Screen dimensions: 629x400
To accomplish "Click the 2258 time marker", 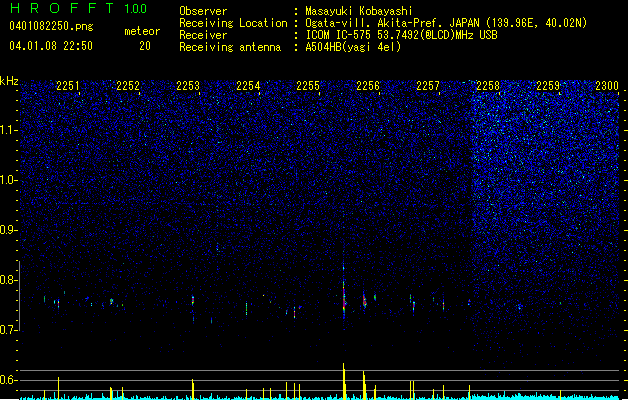I will [488, 86].
